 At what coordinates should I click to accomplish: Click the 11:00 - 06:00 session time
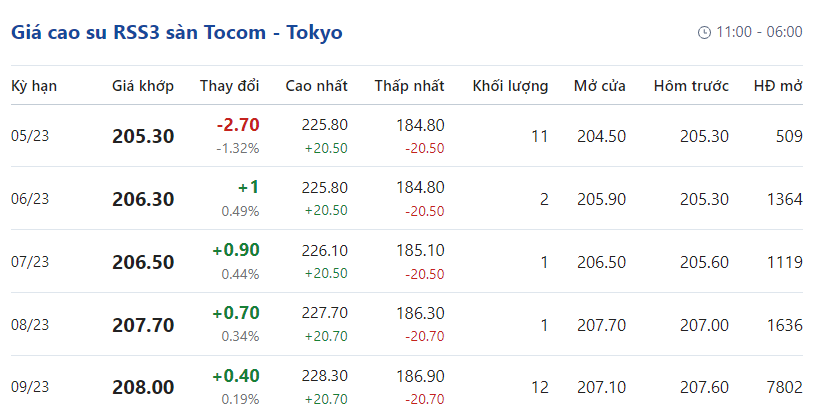(x=758, y=32)
